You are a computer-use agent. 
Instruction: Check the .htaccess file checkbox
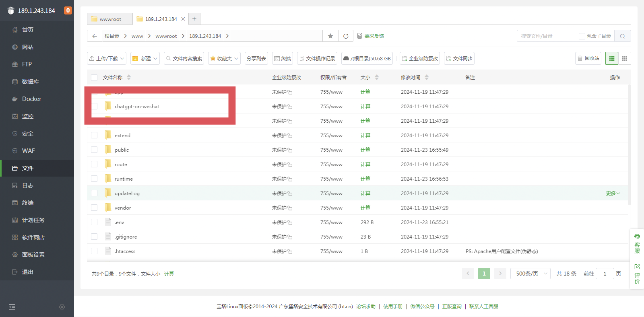[x=94, y=251]
